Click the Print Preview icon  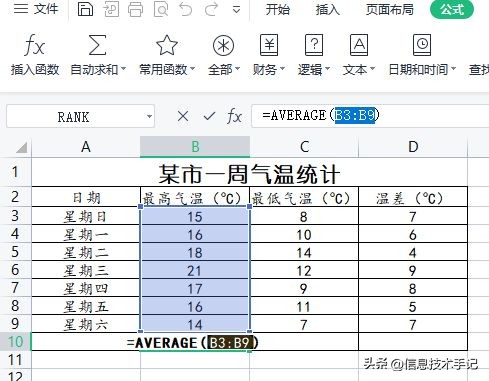click(161, 9)
